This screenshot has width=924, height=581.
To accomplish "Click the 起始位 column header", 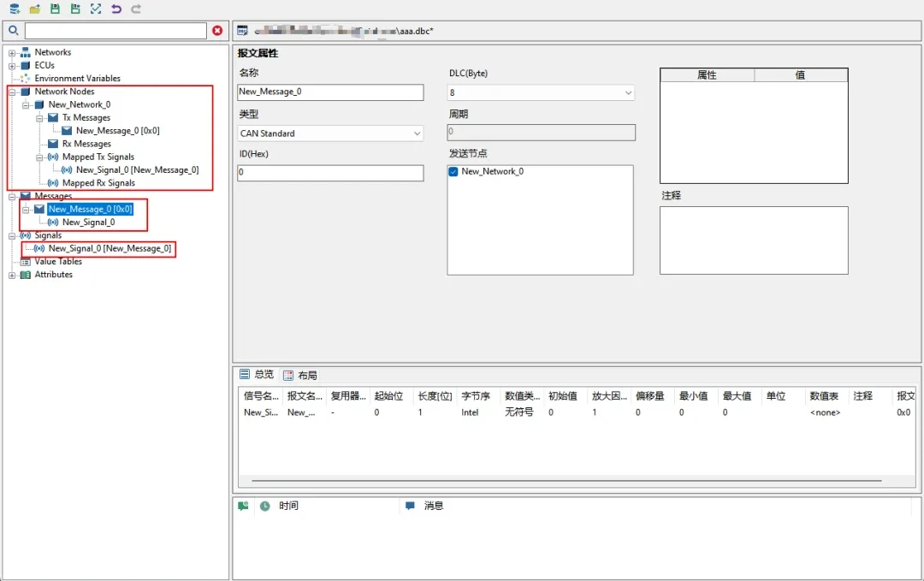I will [388, 396].
